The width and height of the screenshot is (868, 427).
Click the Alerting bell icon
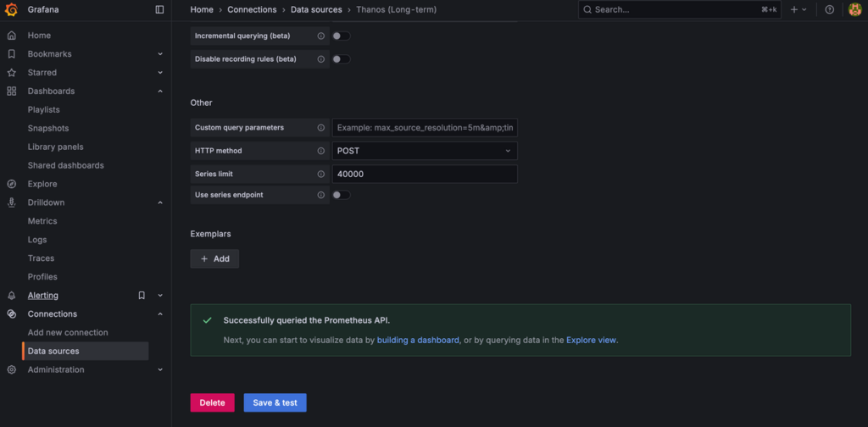(11, 296)
